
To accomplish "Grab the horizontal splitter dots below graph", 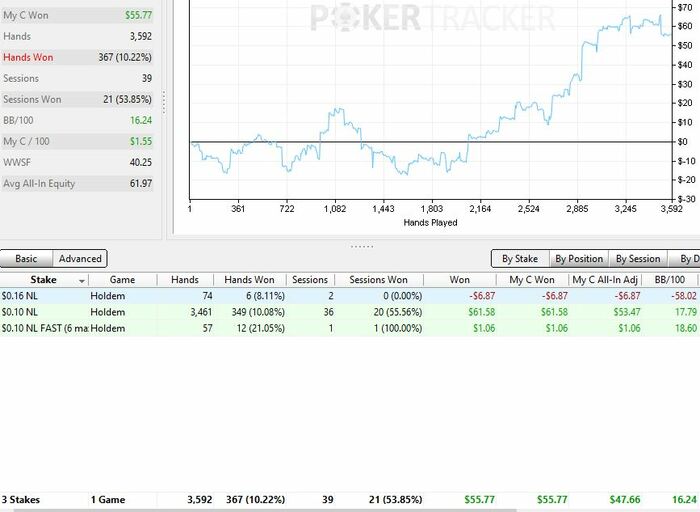I will pos(362,246).
